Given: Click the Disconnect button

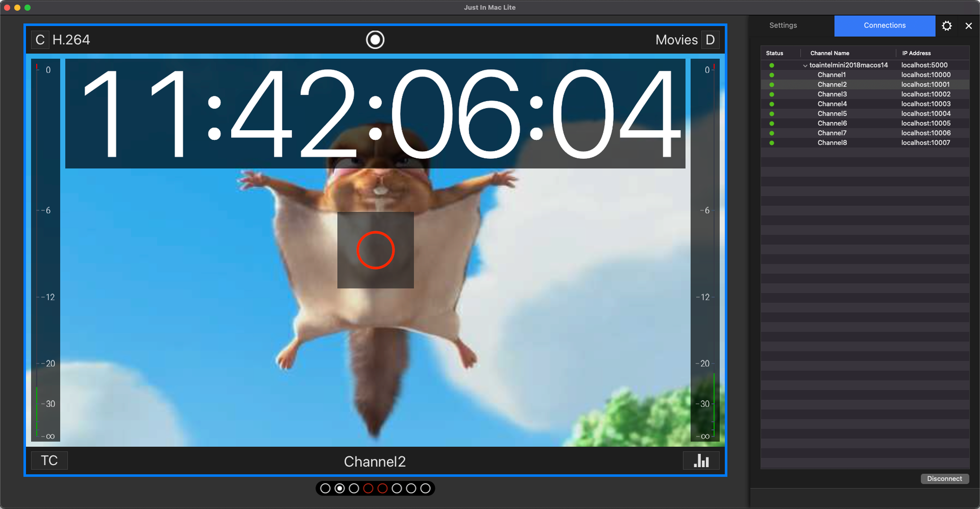Looking at the screenshot, I should point(944,479).
